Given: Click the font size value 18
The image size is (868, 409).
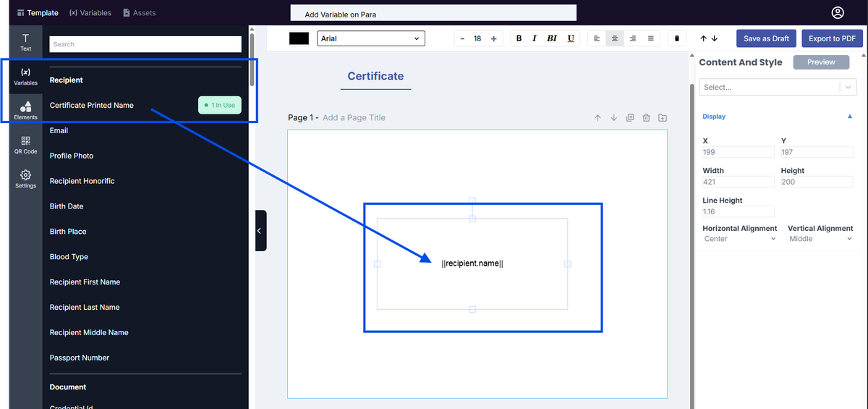Looking at the screenshot, I should point(477,38).
